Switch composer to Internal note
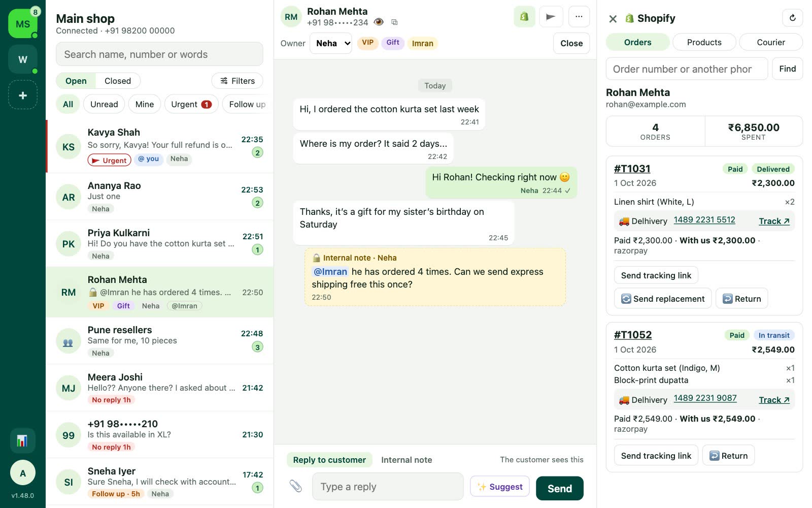This screenshot has height=508, width=812. [x=407, y=460]
